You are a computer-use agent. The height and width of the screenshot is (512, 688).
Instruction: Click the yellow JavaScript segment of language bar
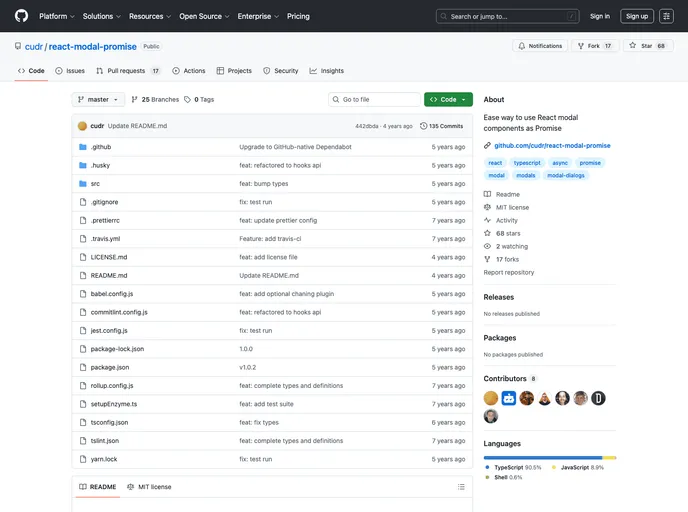click(609, 458)
